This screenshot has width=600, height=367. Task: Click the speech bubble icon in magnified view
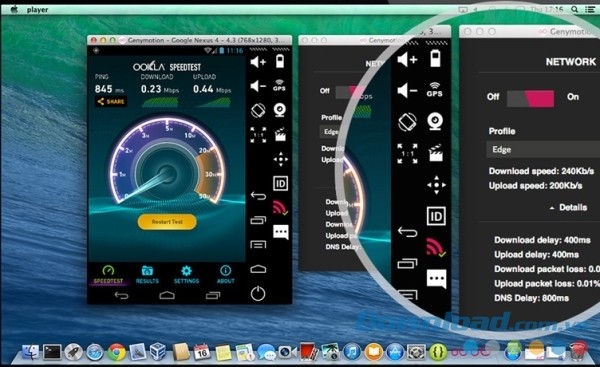click(x=436, y=278)
